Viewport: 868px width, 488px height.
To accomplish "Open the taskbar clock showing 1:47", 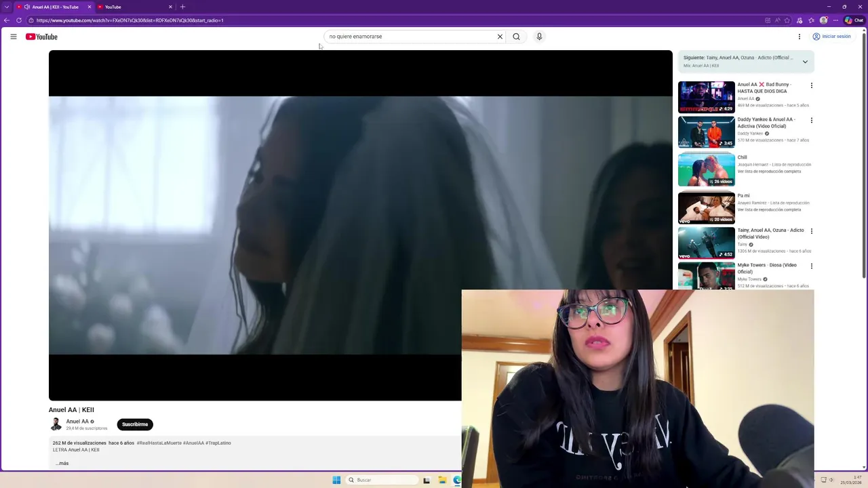I will [x=851, y=480].
